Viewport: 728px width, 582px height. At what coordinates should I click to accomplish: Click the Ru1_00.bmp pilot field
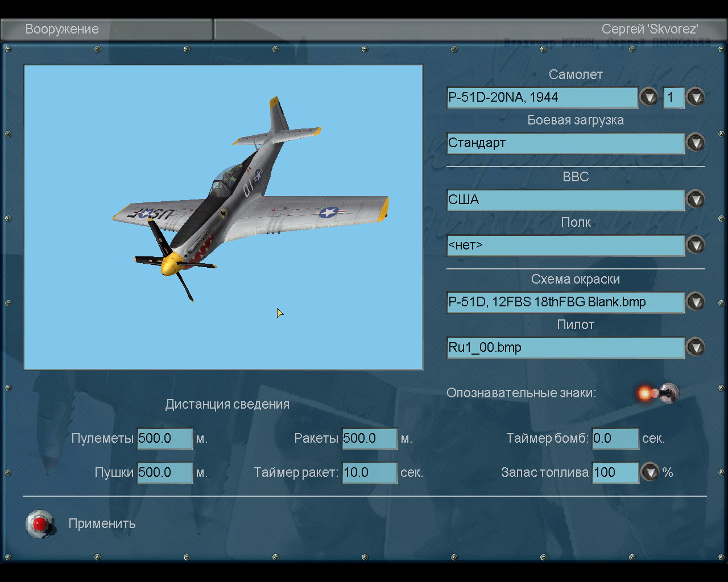point(565,347)
